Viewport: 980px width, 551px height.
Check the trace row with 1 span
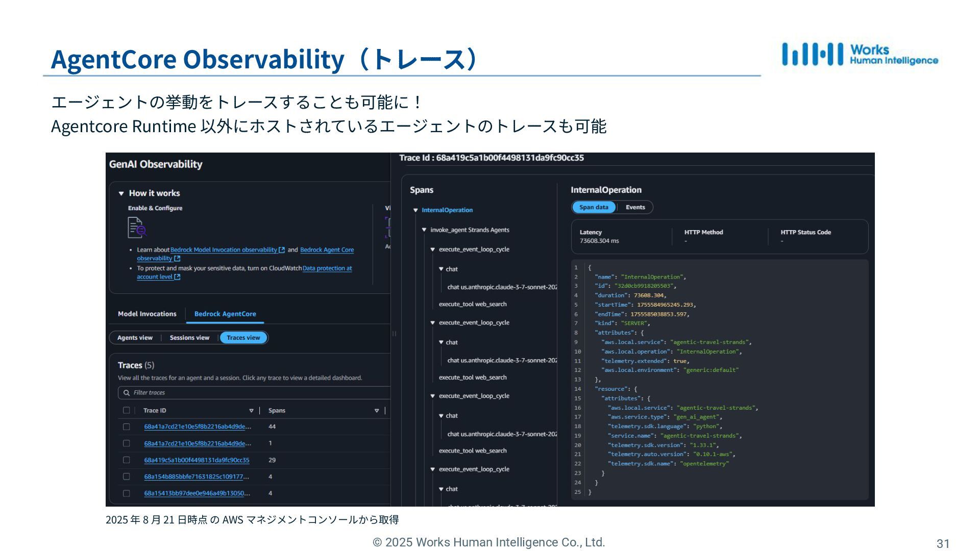[x=127, y=444]
